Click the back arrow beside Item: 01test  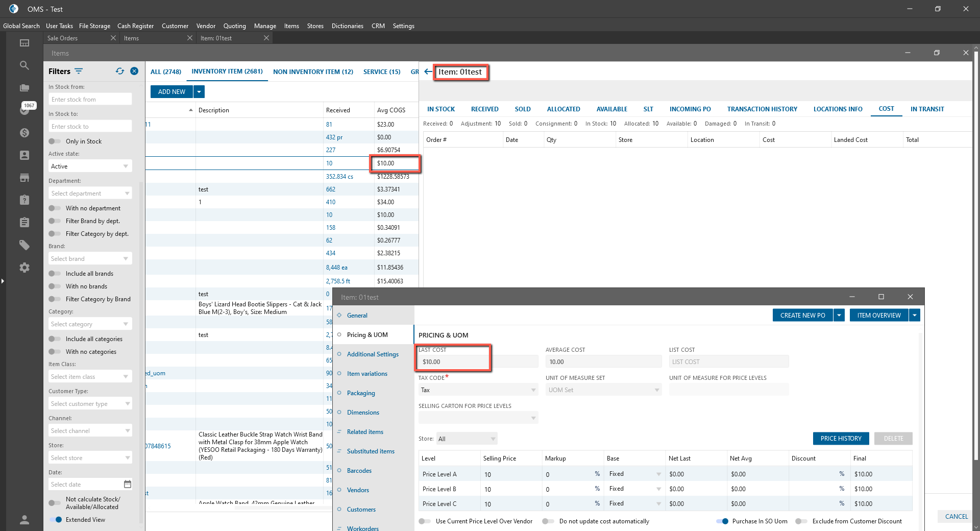coord(428,72)
